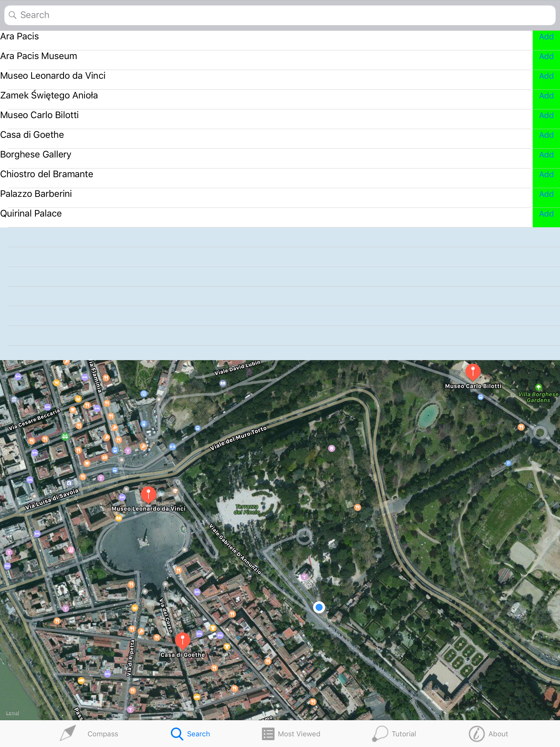Image resolution: width=560 pixels, height=747 pixels.
Task: Tap the blue parking P icon on map
Action: coord(508,463)
